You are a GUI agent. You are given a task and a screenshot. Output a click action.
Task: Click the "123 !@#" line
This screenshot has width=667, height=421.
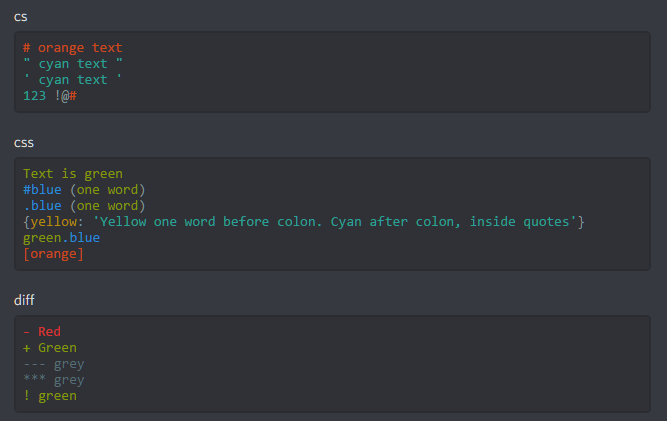pos(50,96)
